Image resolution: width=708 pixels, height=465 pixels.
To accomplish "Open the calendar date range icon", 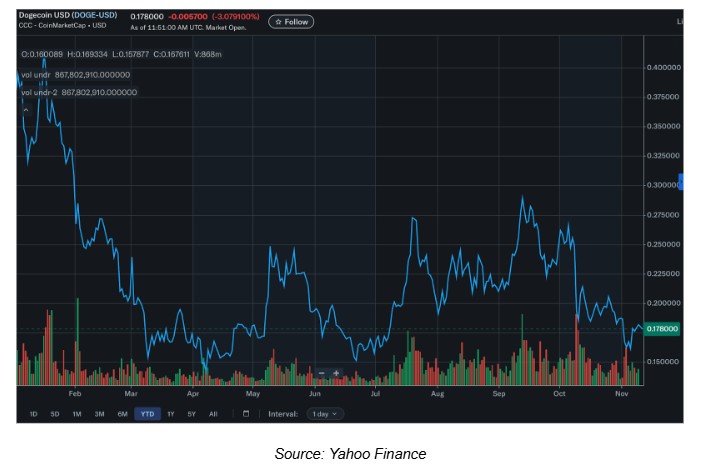I will point(246,414).
